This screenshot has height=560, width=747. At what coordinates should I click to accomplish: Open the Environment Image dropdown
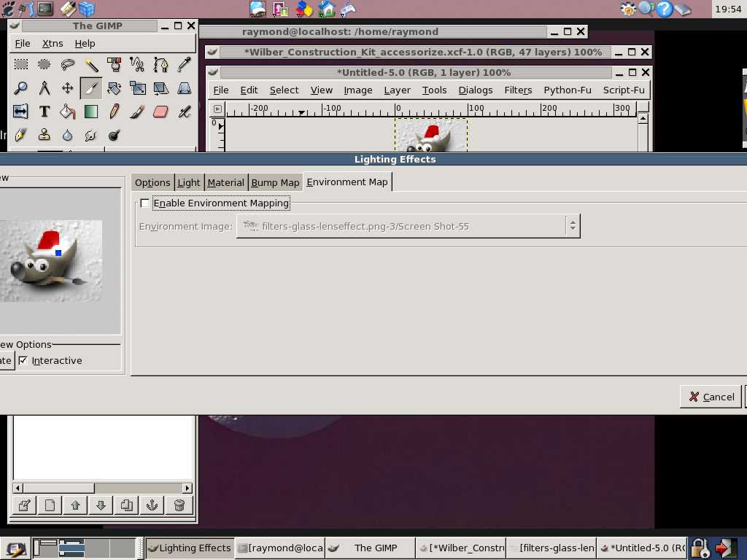pos(409,226)
